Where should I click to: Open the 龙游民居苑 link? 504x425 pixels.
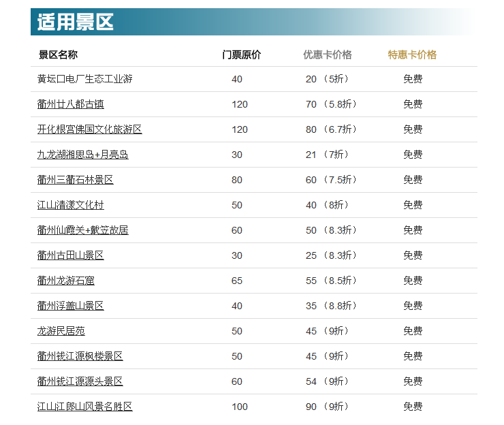61,331
